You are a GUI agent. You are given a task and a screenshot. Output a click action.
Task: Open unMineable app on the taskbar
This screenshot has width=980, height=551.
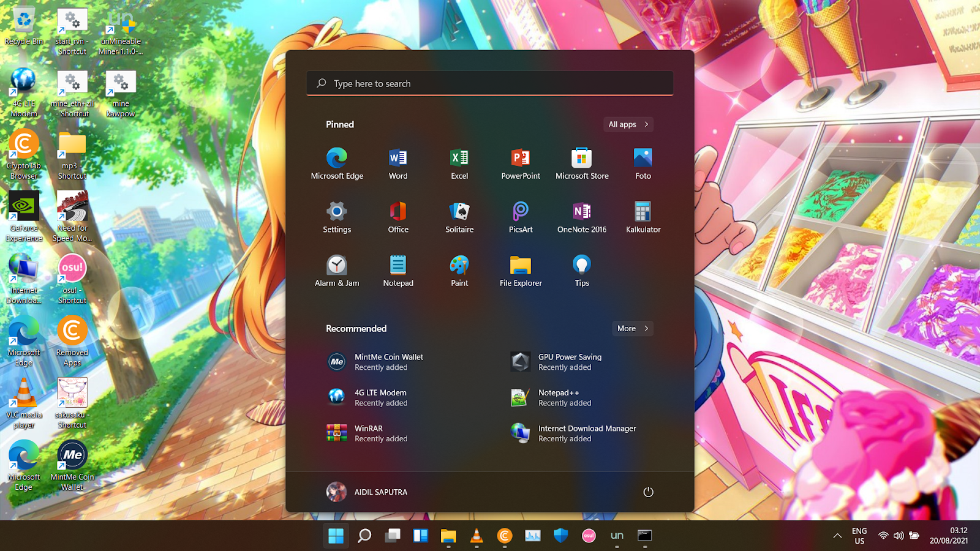[x=617, y=536]
